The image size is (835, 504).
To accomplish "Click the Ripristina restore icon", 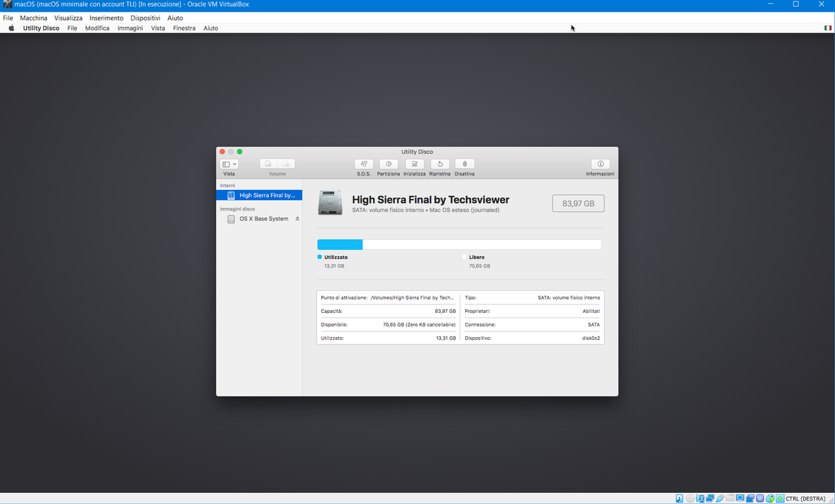I will pos(440,164).
